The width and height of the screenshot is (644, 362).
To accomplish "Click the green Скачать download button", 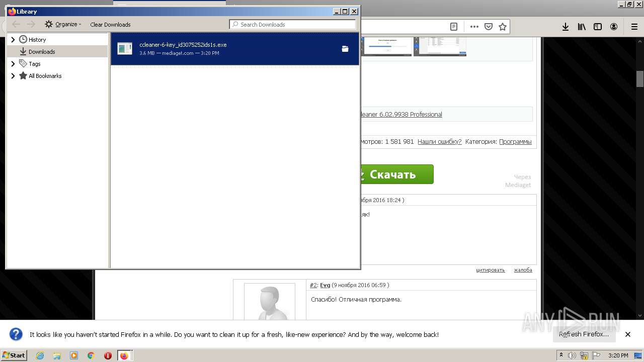I will [x=396, y=174].
